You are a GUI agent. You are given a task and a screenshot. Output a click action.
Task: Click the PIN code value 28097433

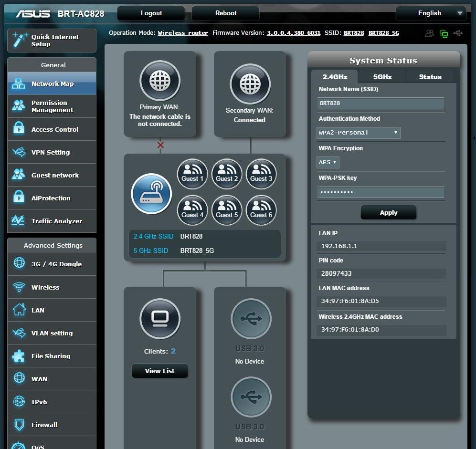(x=337, y=273)
